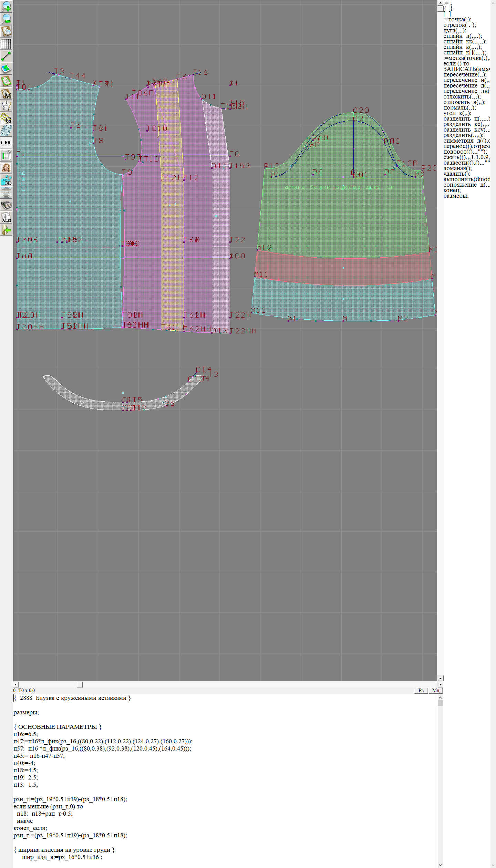Select 'сопряжение д(' from operator list
The image size is (496, 868).
(467, 185)
